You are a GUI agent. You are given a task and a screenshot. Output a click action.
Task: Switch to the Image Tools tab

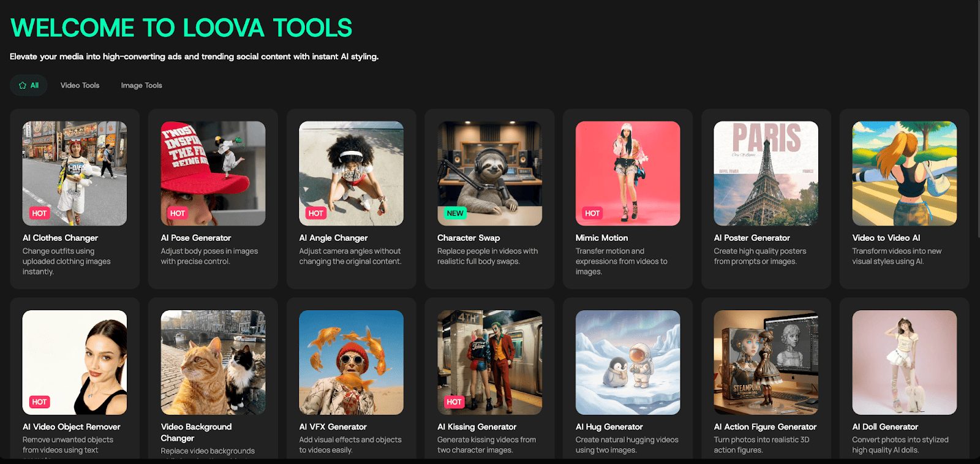[x=141, y=85]
